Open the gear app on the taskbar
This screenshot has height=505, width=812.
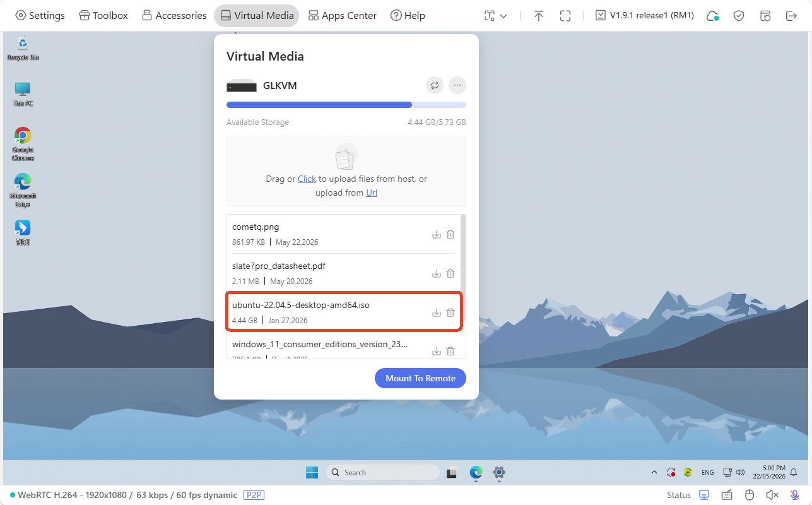click(x=499, y=472)
